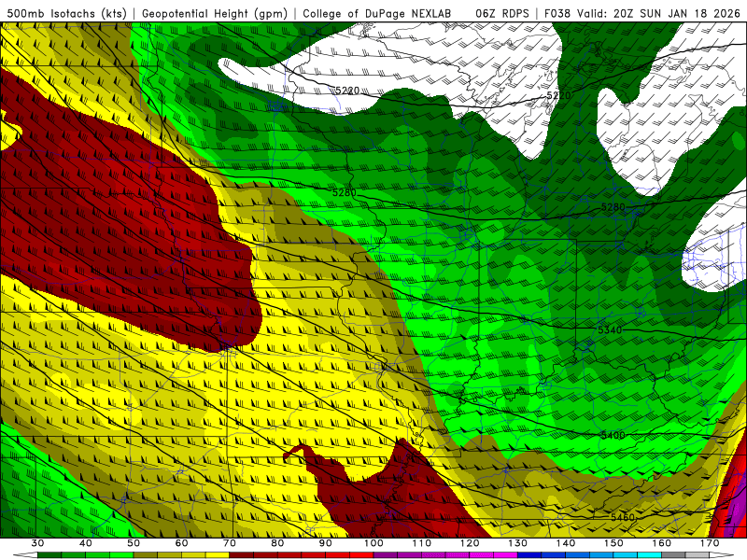Pick the bright yellow swatch on the color bar

pos(218,554)
